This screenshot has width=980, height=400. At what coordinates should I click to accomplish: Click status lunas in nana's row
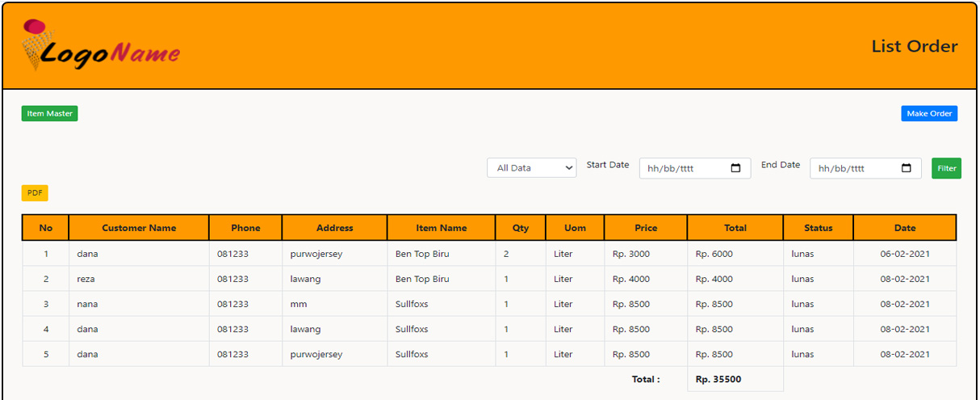[x=802, y=304]
